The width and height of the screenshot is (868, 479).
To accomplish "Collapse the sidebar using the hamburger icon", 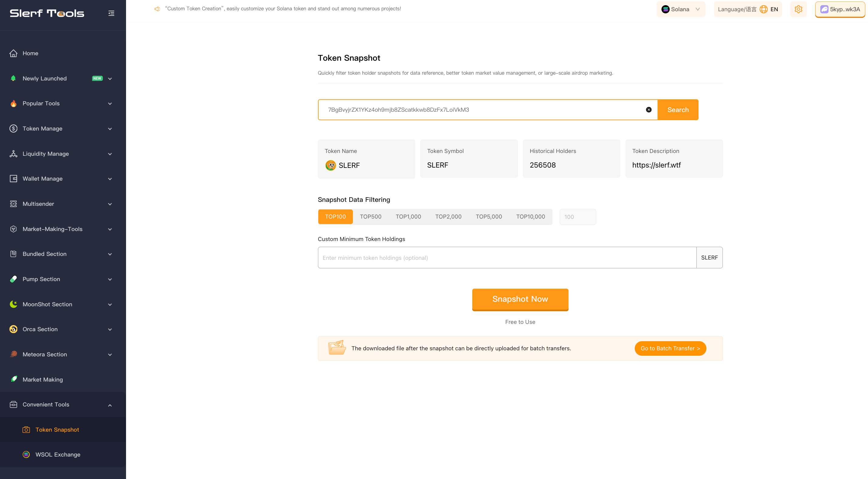I will coord(111,13).
